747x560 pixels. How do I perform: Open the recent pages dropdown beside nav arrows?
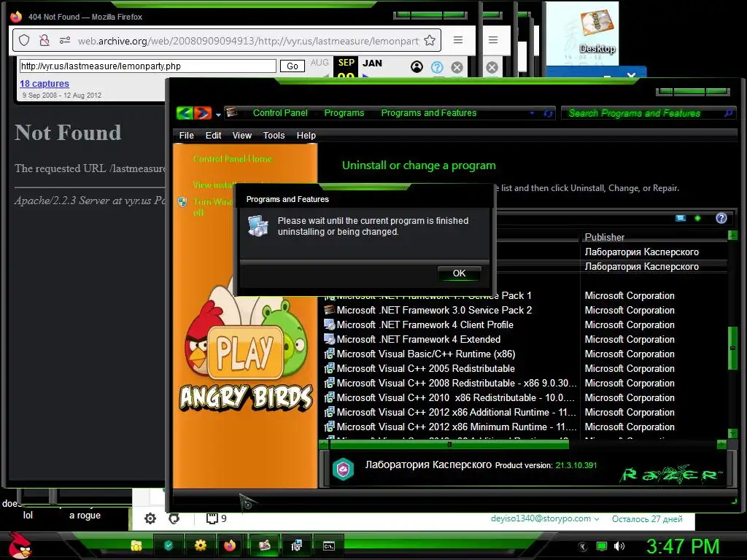pyautogui.click(x=218, y=114)
